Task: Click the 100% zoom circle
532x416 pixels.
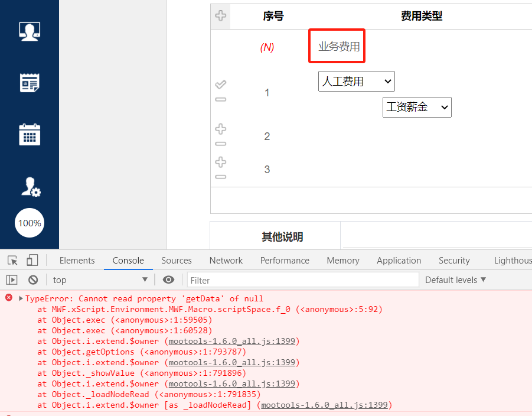Action: click(30, 223)
